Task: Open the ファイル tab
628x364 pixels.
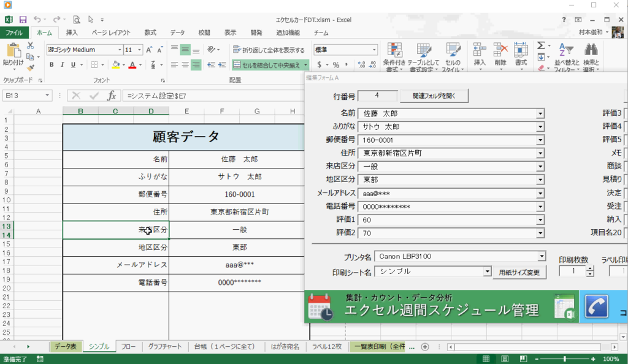Action: click(14, 33)
